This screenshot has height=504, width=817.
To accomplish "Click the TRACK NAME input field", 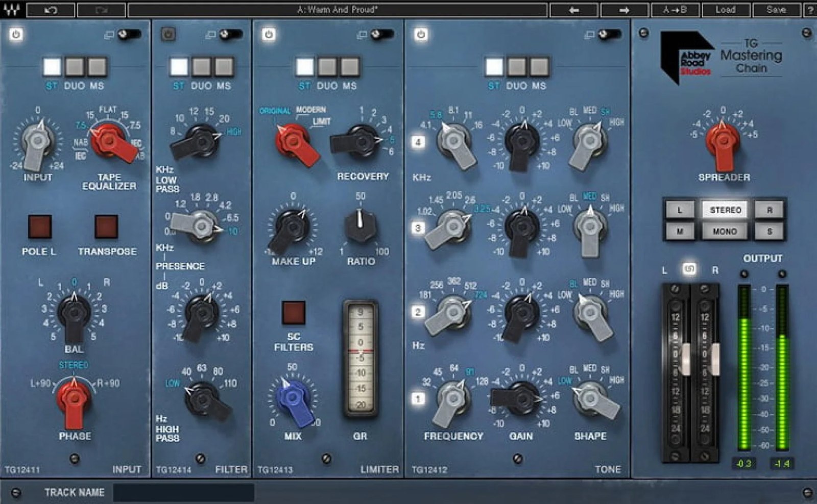I will click(x=184, y=492).
